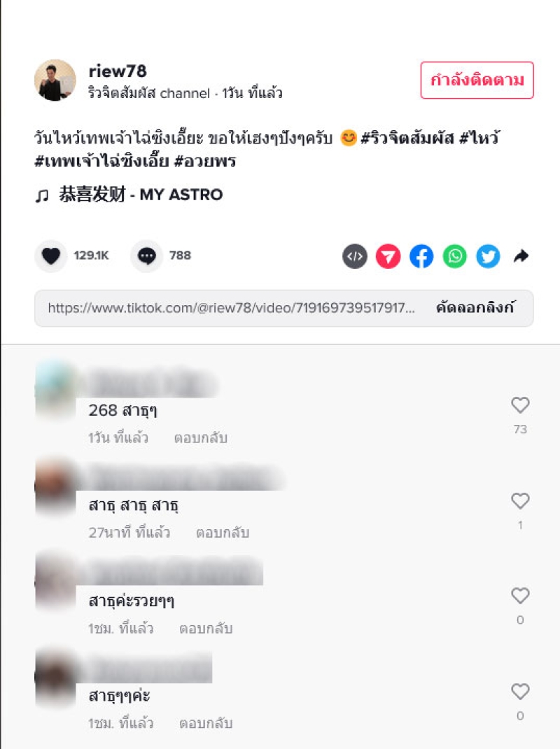This screenshot has height=749, width=560.
Task: Like the 'สาธุค่ะรวยๆๆ' comment
Action: point(520,596)
